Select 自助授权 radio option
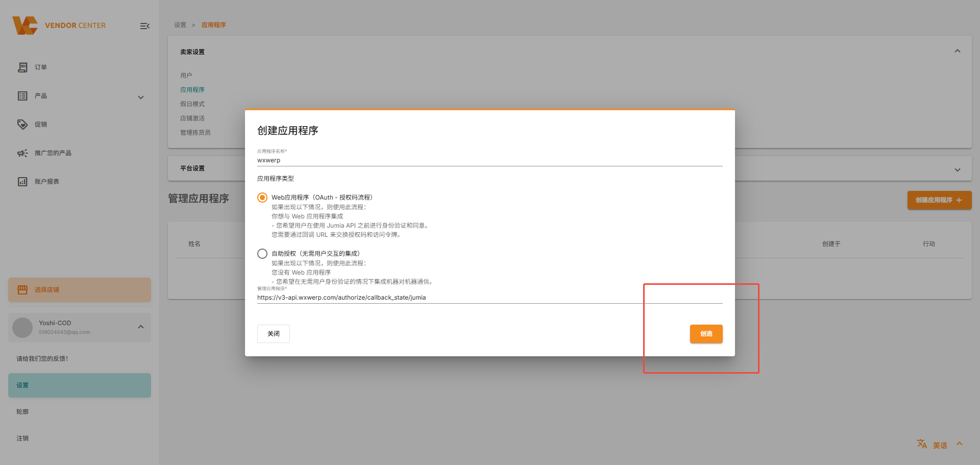980x465 pixels. (x=262, y=254)
